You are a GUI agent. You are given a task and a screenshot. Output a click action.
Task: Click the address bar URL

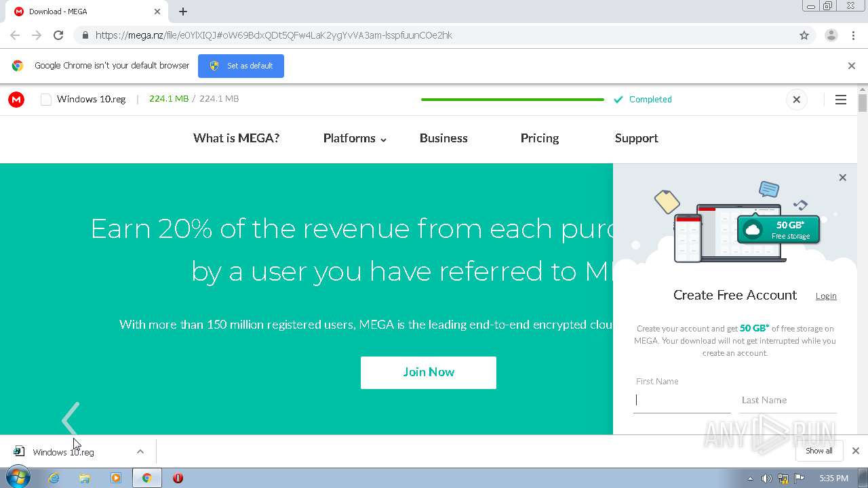(x=274, y=35)
